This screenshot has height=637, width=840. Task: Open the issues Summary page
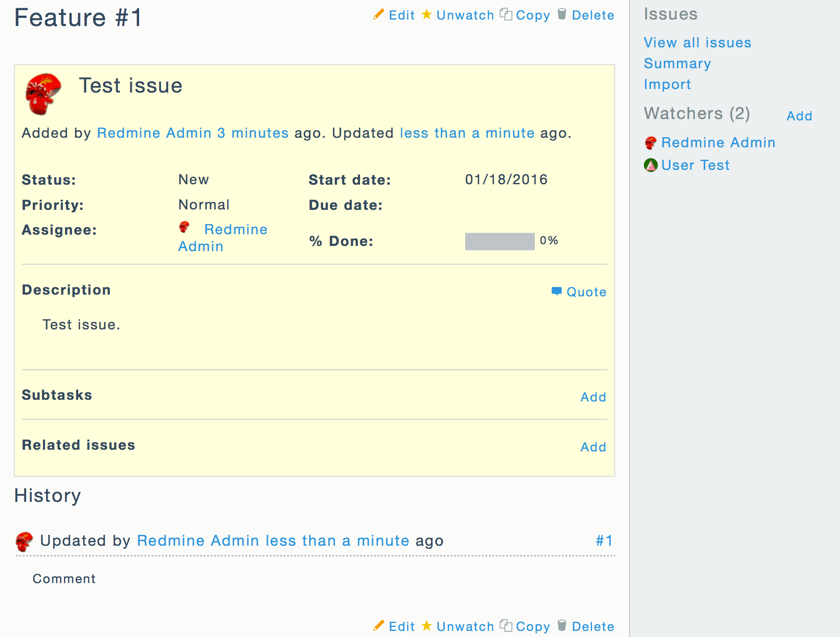coord(677,63)
